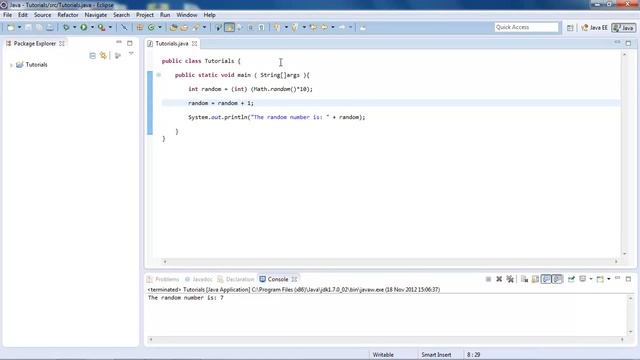
Task: Click the Open Console icon
Action: pyautogui.click(x=600, y=279)
